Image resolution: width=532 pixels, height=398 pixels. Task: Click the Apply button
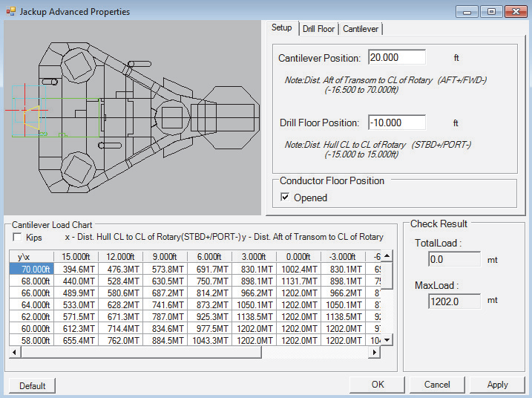[497, 385]
